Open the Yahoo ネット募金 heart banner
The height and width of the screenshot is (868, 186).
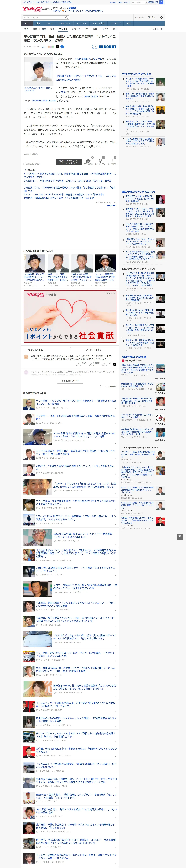70,316
